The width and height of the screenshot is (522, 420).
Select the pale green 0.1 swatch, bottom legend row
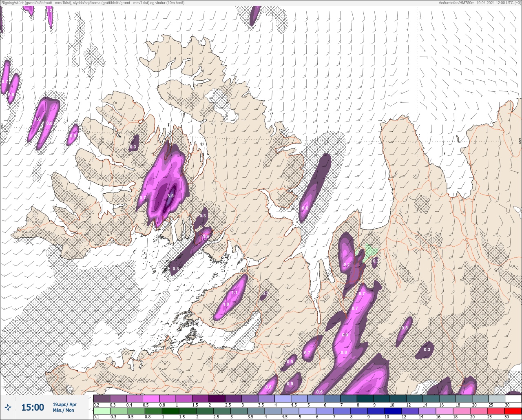point(102,411)
